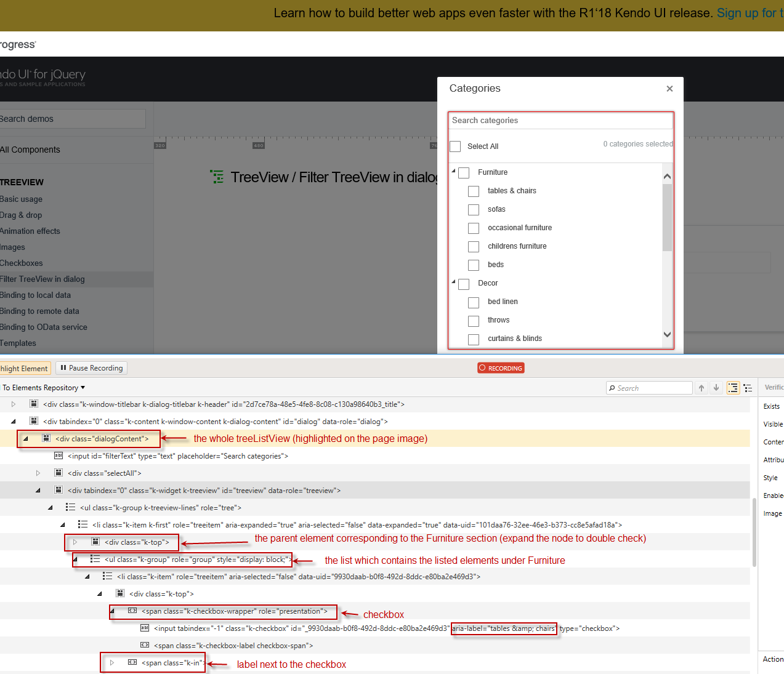Viewport: 784px width, 674px height.
Task: Click input element icon for filterText node
Action: click(59, 456)
